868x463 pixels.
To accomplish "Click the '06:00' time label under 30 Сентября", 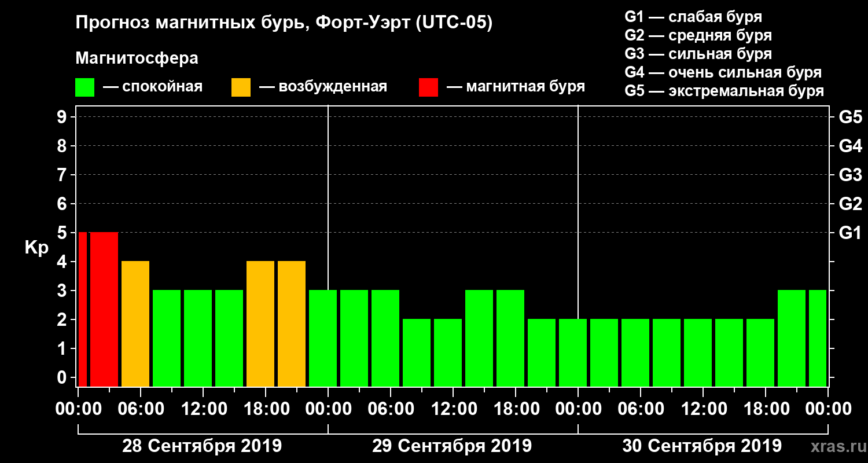I will [x=641, y=409].
